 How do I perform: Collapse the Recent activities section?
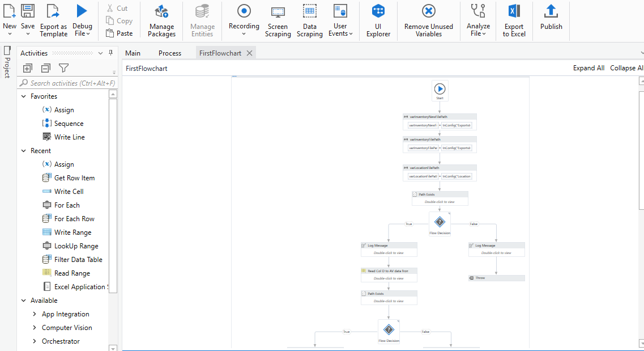(24, 150)
